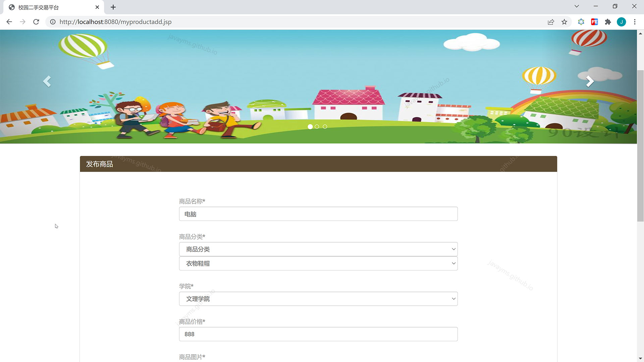The width and height of the screenshot is (644, 362).
Task: Open the 商品分类 dropdown
Action: [x=318, y=249]
